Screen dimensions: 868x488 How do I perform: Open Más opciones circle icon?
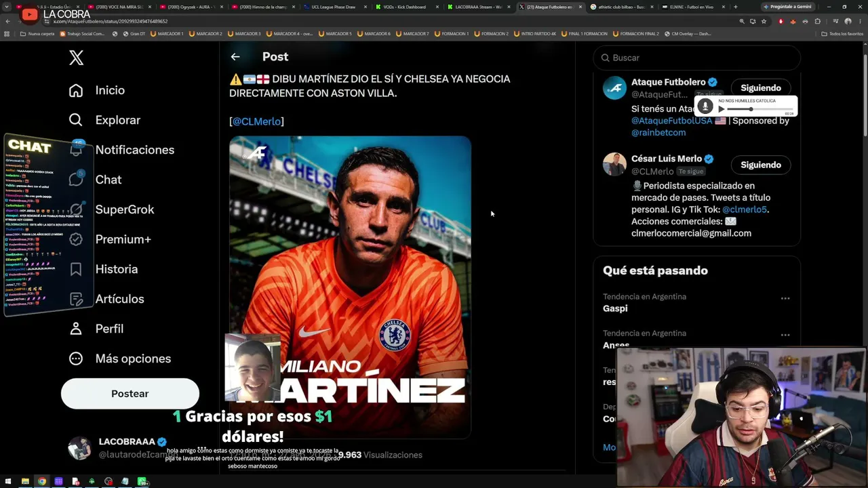[x=76, y=359]
